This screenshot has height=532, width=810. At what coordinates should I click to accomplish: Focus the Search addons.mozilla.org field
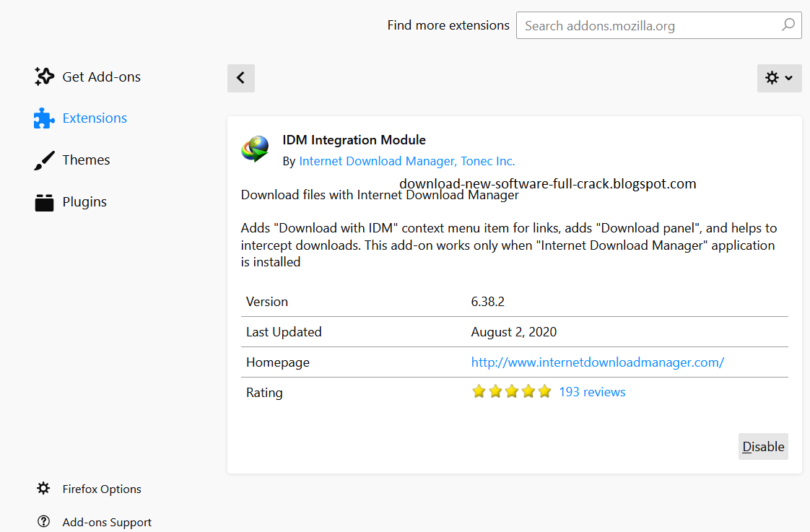tap(658, 25)
